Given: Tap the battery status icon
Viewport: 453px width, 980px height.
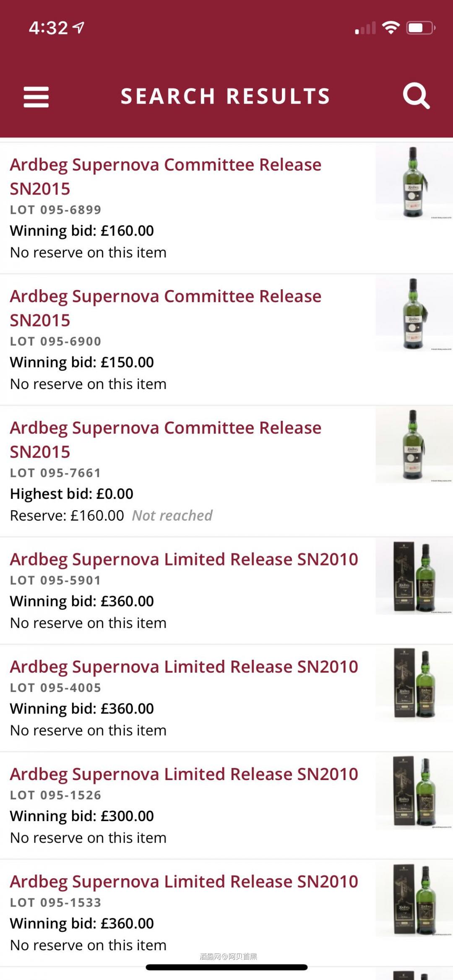Looking at the screenshot, I should (420, 28).
